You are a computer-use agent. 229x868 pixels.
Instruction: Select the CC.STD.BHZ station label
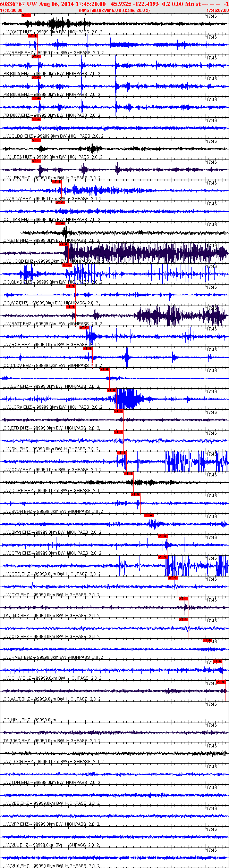[16, 428]
